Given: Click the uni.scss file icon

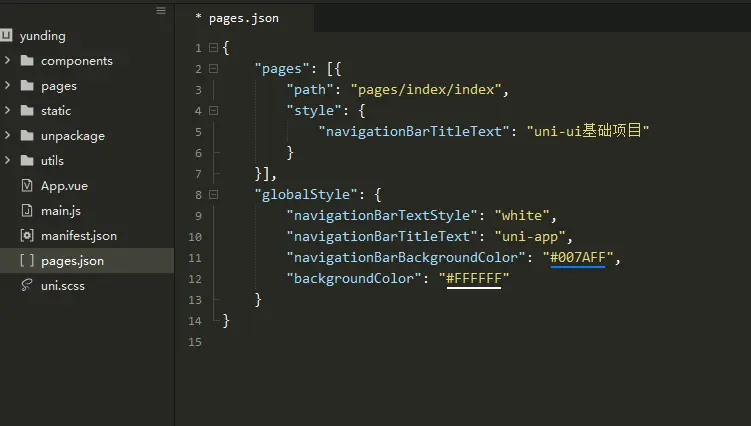Looking at the screenshot, I should point(27,285).
